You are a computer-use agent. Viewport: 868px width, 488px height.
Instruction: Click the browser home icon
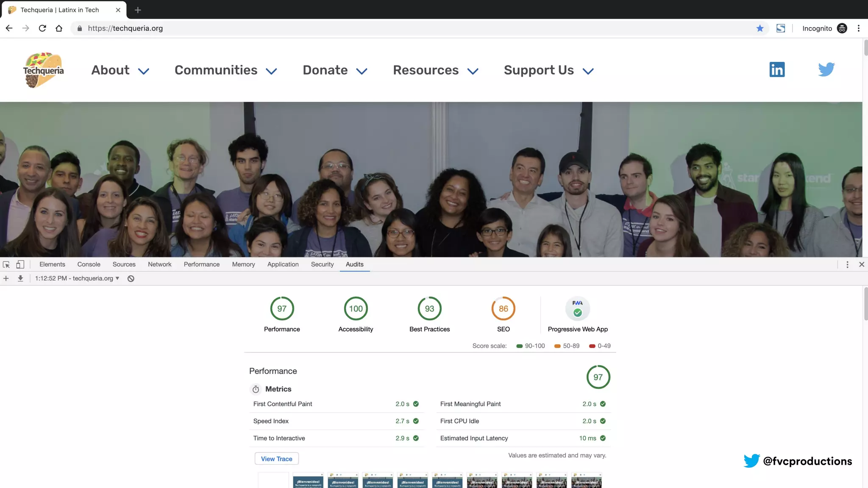pyautogui.click(x=59, y=28)
